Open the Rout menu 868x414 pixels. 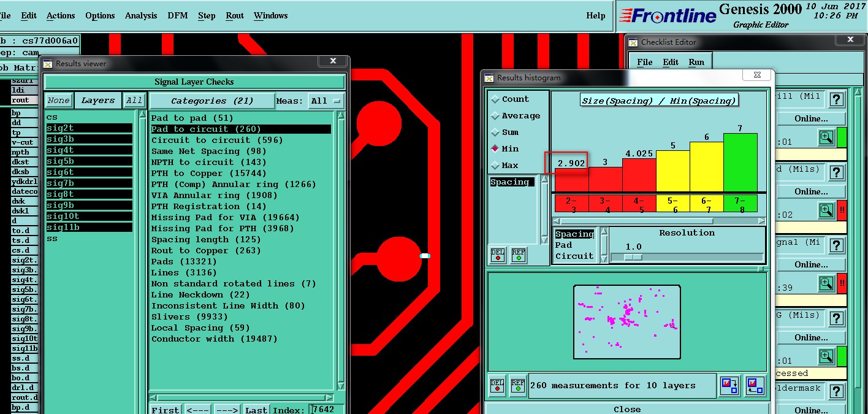click(x=235, y=15)
